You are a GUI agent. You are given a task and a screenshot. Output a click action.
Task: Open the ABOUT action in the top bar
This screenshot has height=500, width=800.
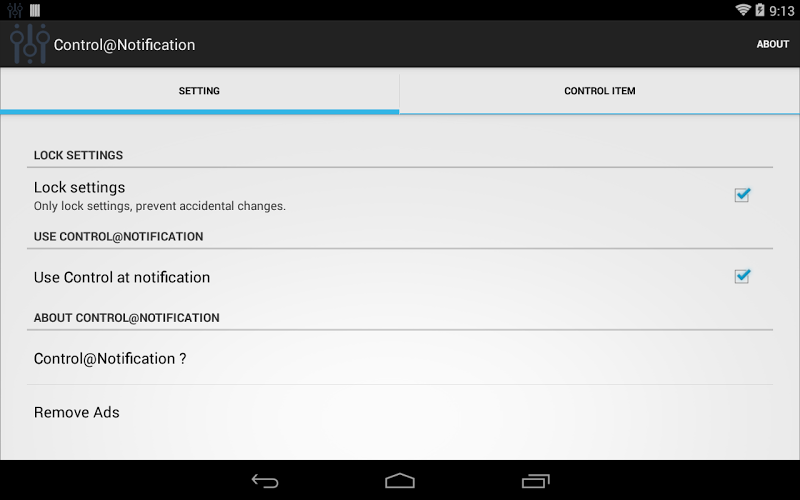click(772, 44)
